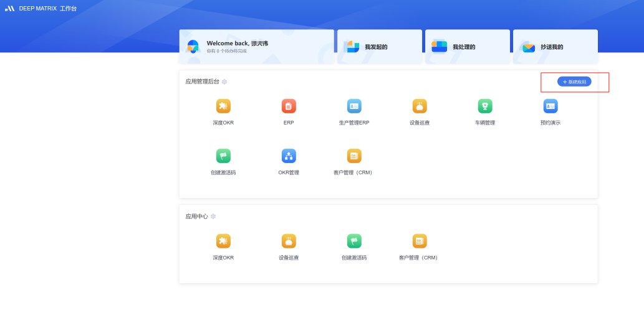
Task: Open 深度OKR in 应用管理后台
Action: click(223, 106)
